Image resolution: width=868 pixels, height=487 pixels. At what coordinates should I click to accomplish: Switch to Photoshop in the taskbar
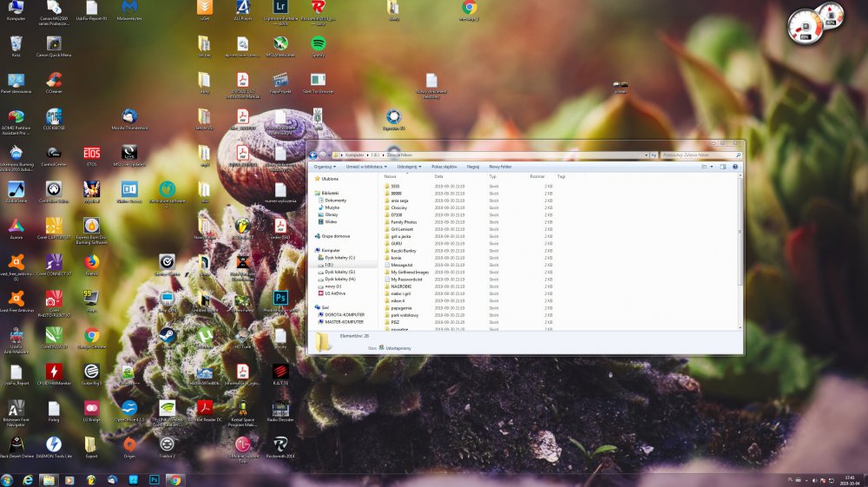155,480
